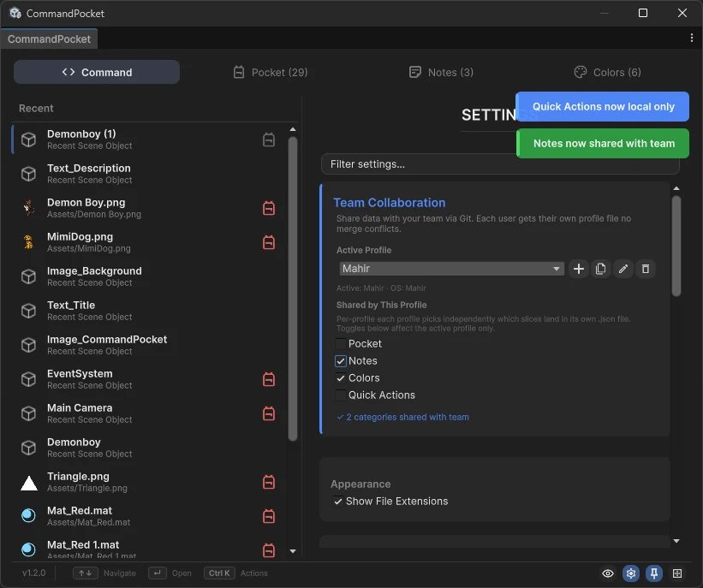Enable the Pocket sharing checkbox
Screen dimensions: 703x588
[x=341, y=344]
